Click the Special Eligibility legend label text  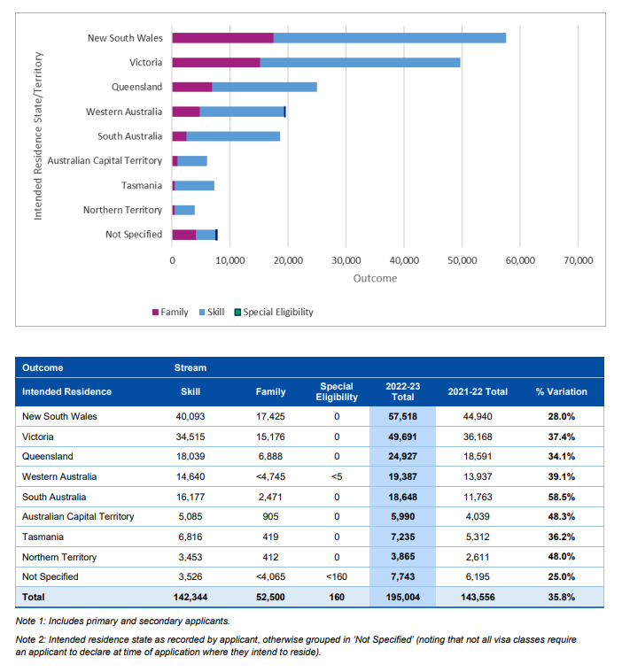(278, 313)
